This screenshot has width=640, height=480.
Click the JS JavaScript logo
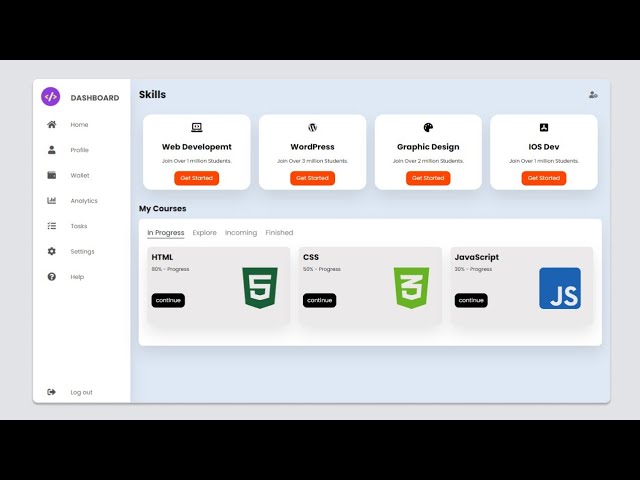560,288
